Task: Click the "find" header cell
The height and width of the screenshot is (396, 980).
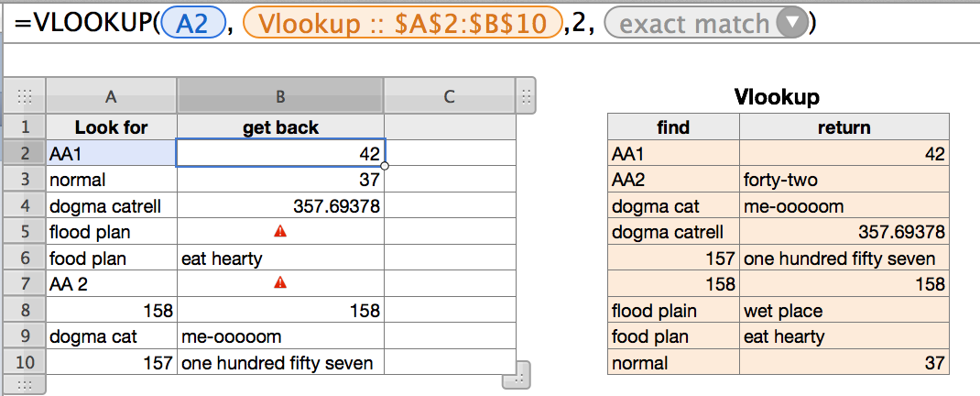Action: [673, 128]
